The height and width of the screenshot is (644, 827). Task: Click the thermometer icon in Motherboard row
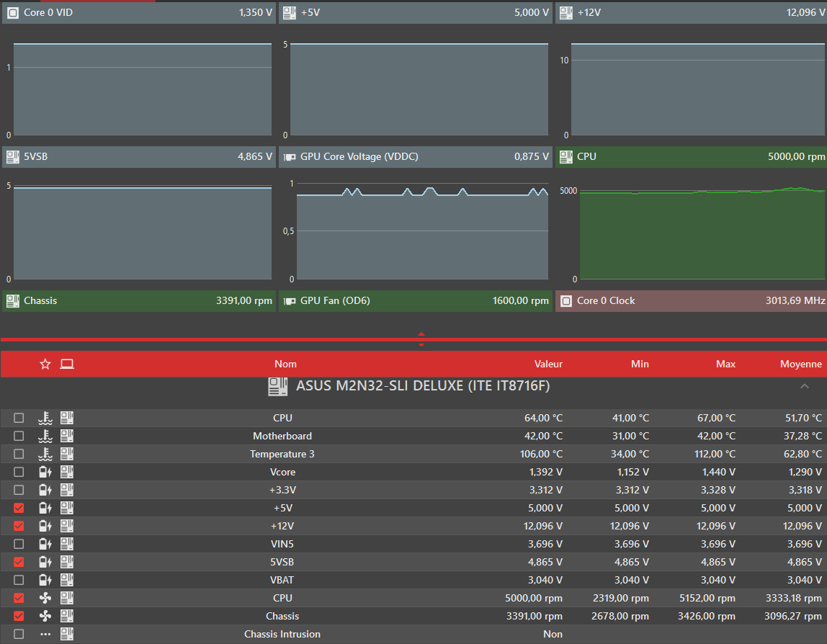[x=45, y=437]
